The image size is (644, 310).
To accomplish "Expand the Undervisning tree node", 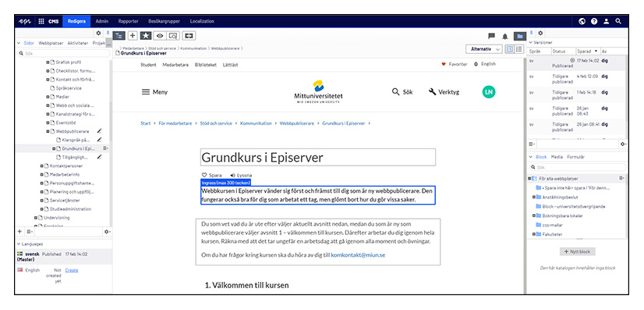I will tap(36, 218).
